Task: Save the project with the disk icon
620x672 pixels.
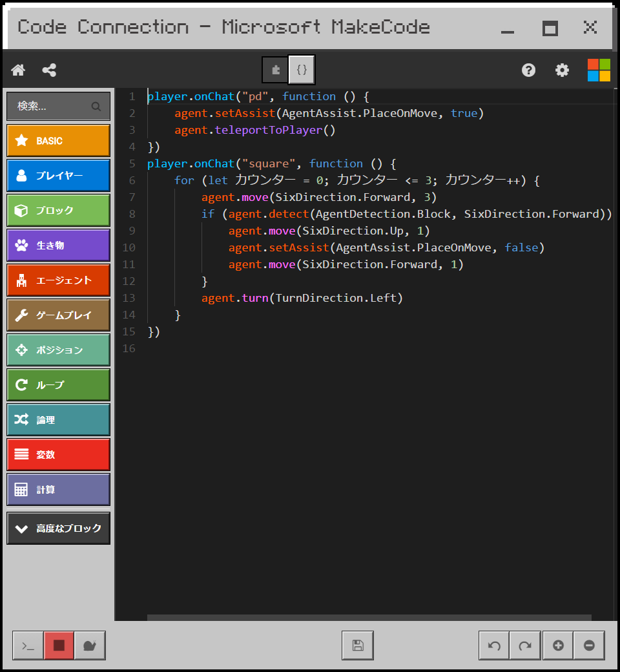Action: pos(357,645)
